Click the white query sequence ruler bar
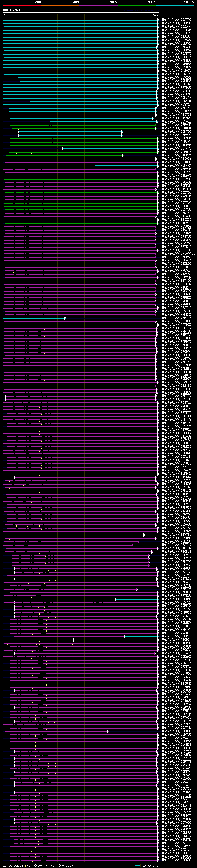 [x=81, y=13]
